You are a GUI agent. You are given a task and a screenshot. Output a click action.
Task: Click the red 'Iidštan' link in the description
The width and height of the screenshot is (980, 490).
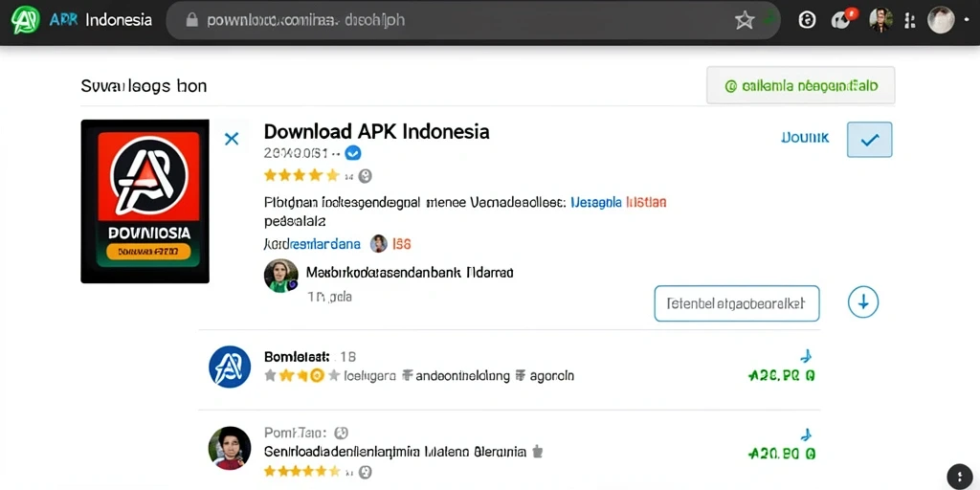[x=646, y=202]
